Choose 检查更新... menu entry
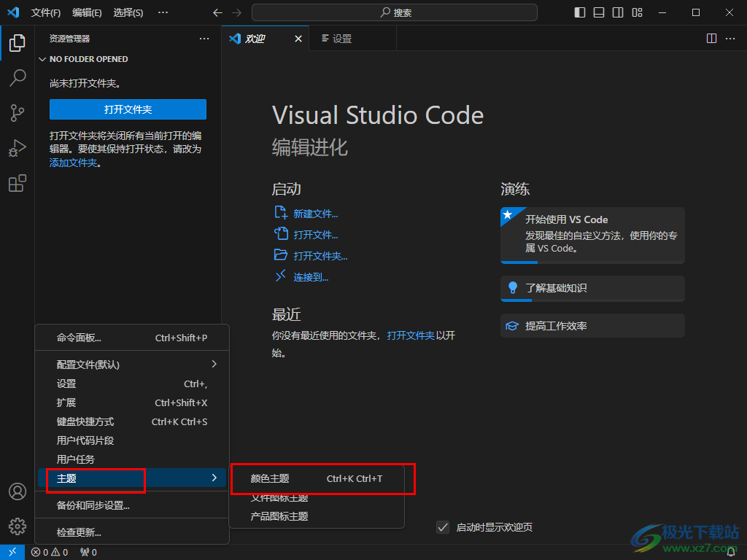 [132, 532]
